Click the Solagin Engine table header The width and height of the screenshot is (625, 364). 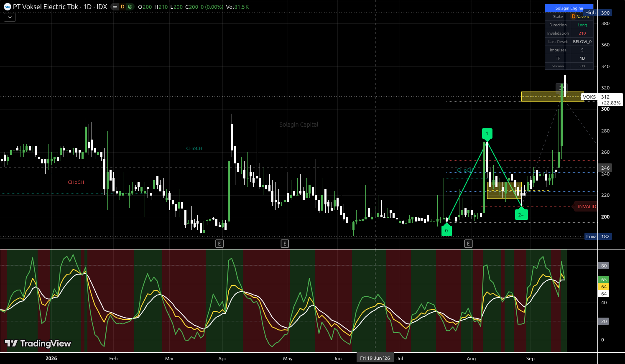tap(569, 8)
